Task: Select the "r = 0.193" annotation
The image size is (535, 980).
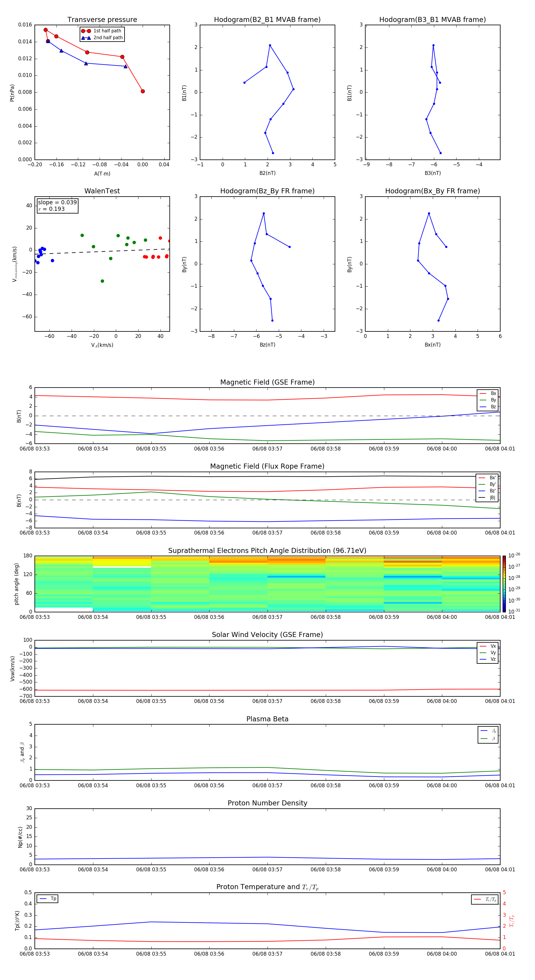Action: pyautogui.click(x=51, y=209)
